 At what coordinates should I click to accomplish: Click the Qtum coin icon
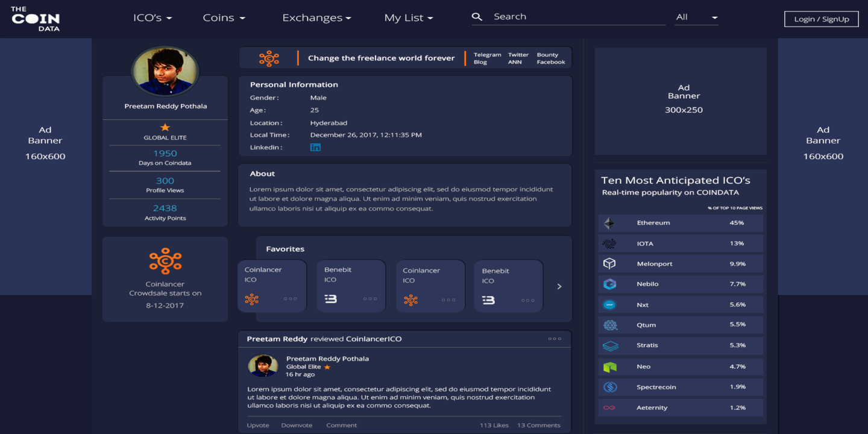click(x=610, y=325)
